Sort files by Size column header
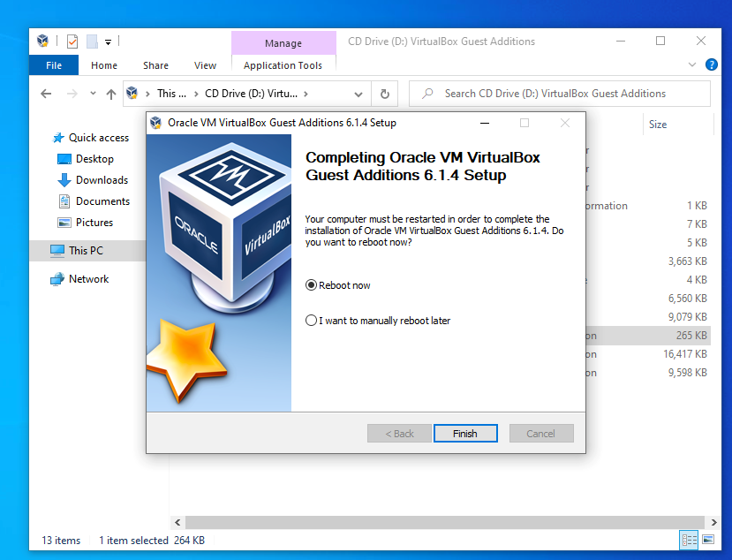This screenshot has width=732, height=560. (x=657, y=125)
